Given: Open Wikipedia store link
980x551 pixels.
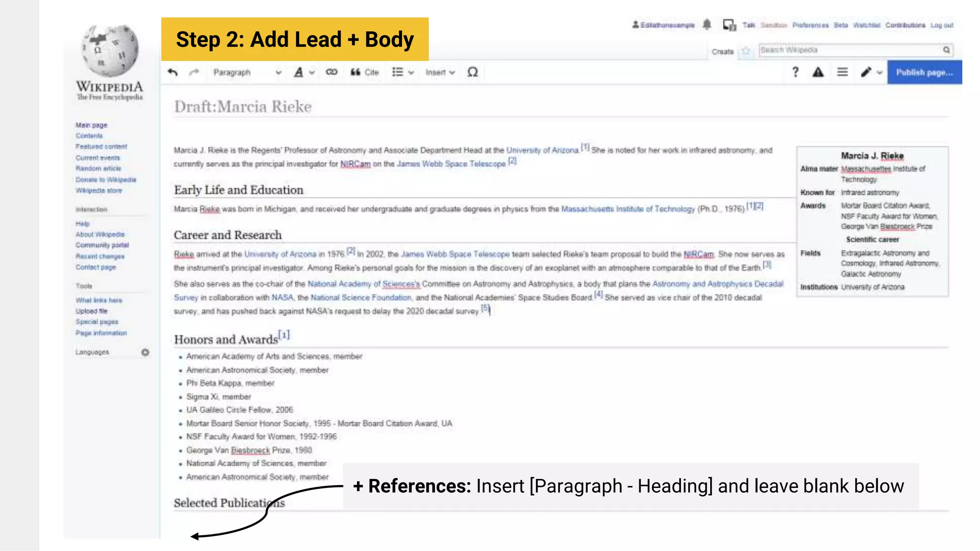Looking at the screenshot, I should (99, 190).
